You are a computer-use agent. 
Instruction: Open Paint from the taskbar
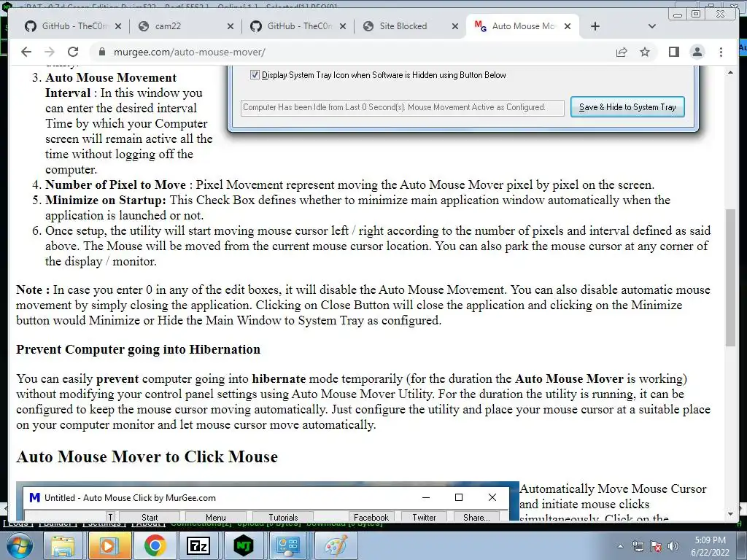point(336,545)
